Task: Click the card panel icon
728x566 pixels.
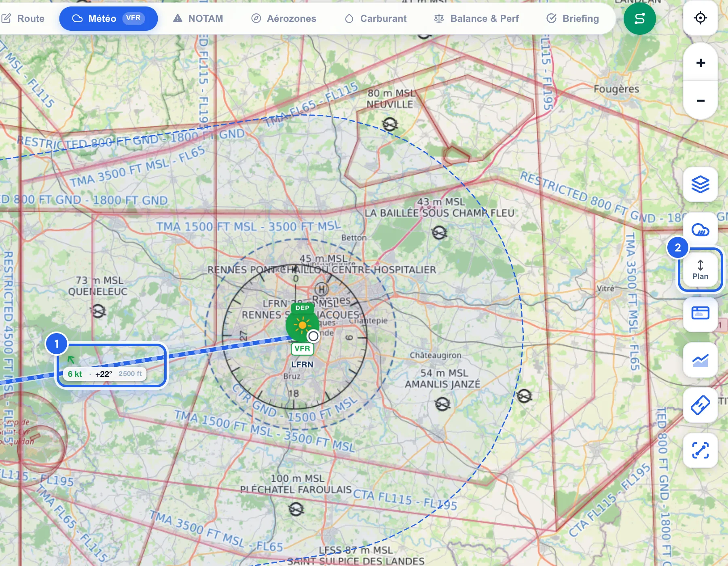Action: click(700, 313)
